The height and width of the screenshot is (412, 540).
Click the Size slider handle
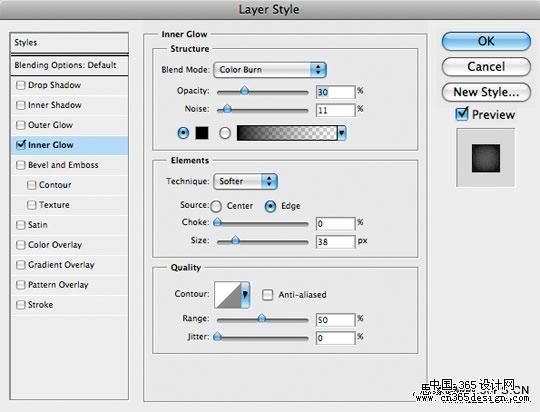tap(235, 240)
